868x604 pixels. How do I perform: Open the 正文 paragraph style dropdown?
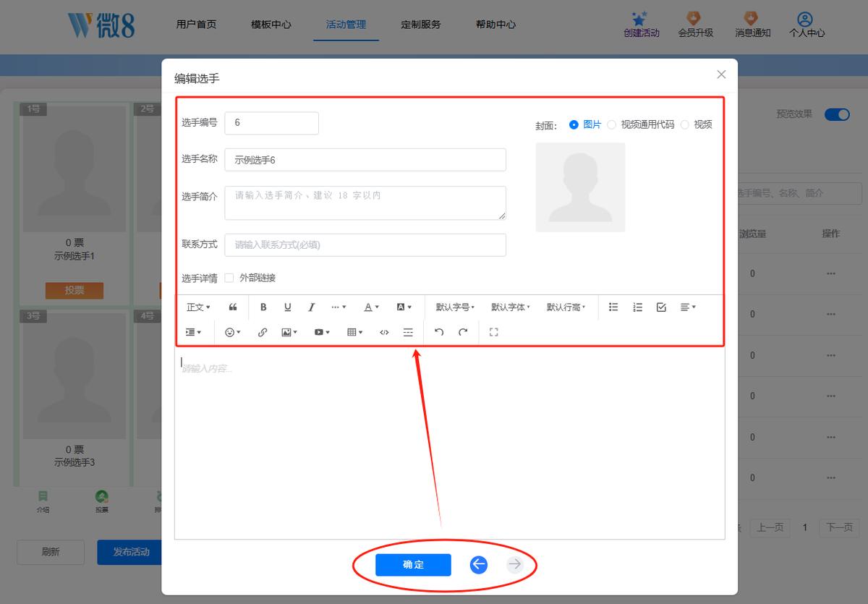[x=198, y=307]
